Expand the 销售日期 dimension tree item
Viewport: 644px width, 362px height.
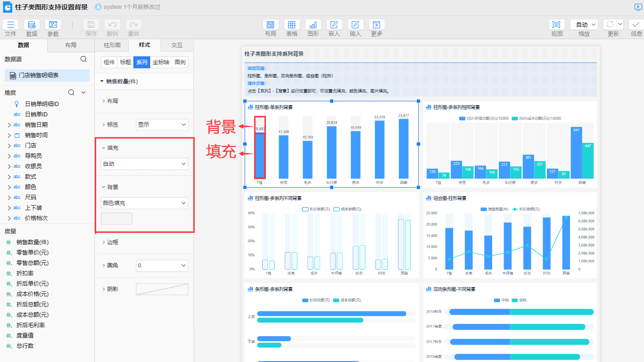coord(9,125)
